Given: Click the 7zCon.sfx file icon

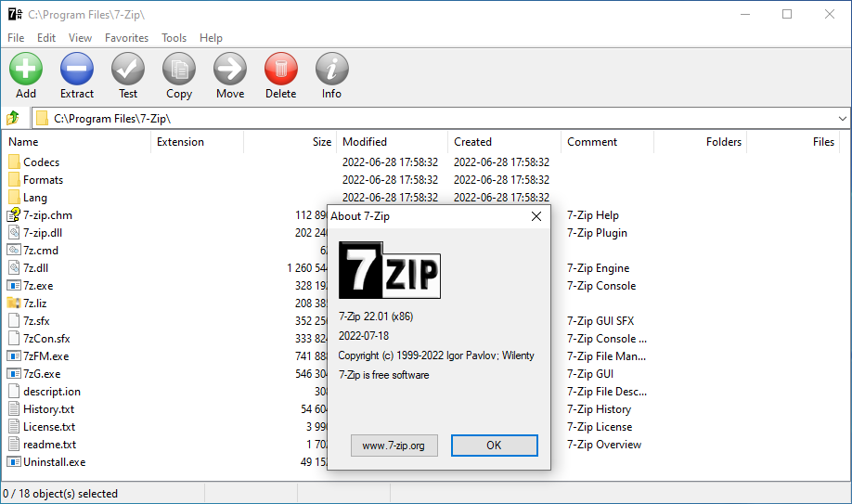Looking at the screenshot, I should pyautogui.click(x=14, y=338).
